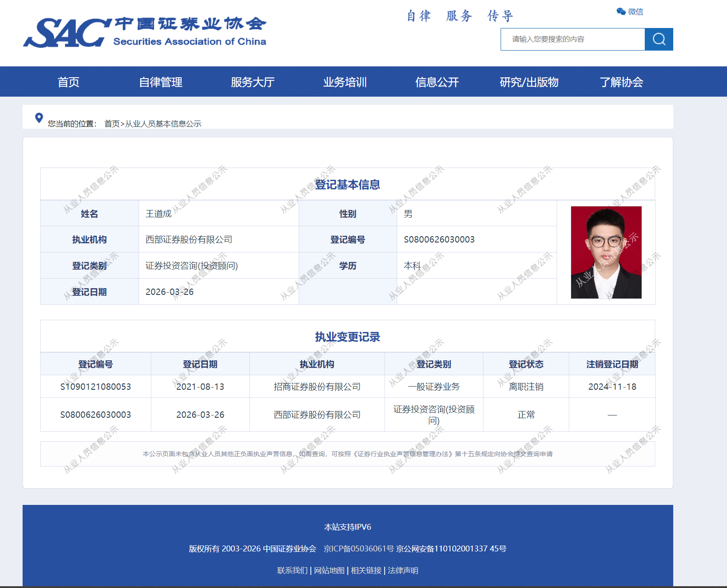Image resolution: width=727 pixels, height=588 pixels.
Task: Open the 服务大厅 menu
Action: click(253, 82)
